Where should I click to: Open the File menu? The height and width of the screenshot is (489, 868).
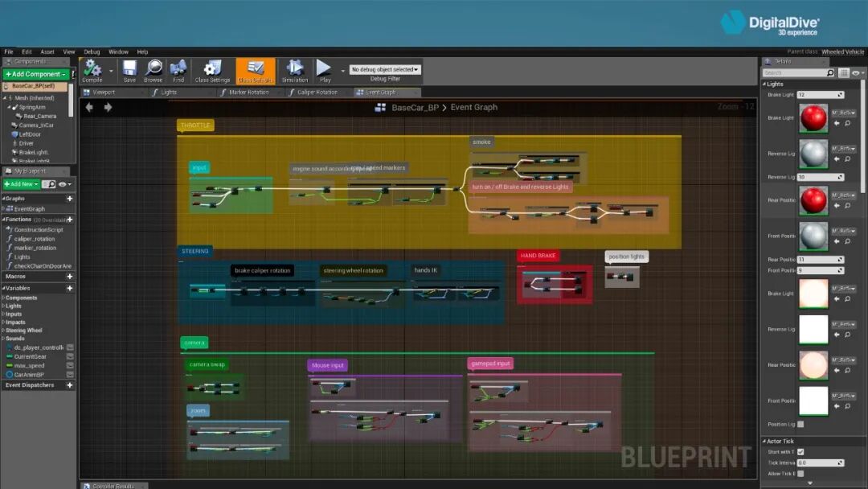coord(8,52)
